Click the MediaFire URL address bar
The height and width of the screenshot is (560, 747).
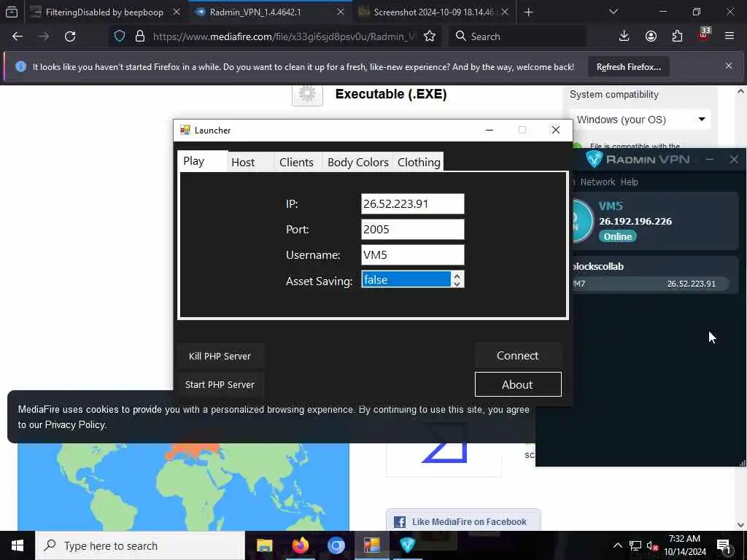[x=283, y=36]
